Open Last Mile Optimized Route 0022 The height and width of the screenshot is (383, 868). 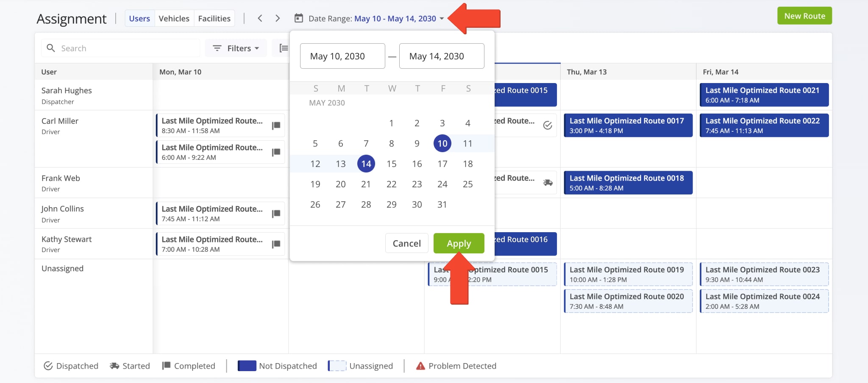(x=764, y=125)
